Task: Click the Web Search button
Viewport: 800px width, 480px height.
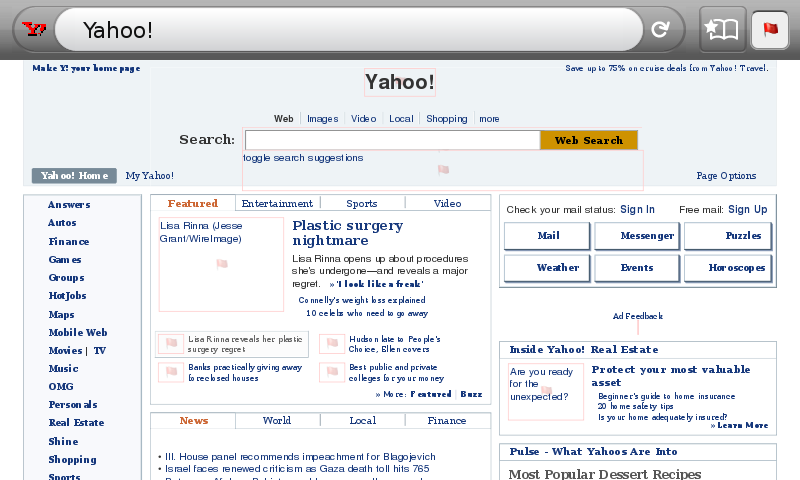Action: 589,140
